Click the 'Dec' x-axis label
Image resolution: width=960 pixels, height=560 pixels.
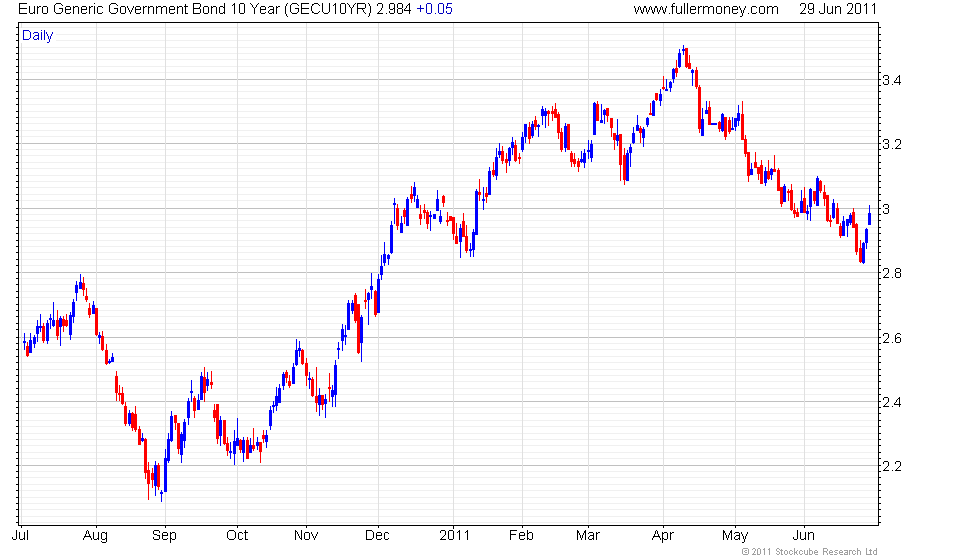(x=377, y=536)
